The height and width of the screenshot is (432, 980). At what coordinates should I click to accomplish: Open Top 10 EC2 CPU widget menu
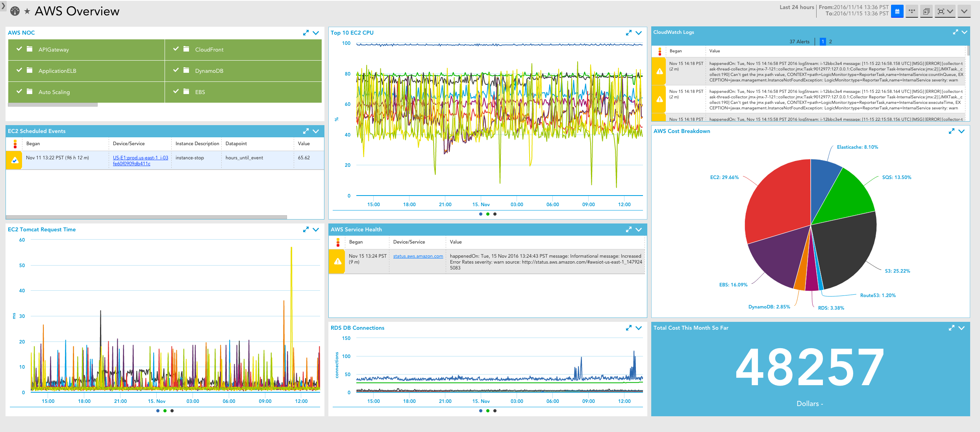tap(639, 33)
